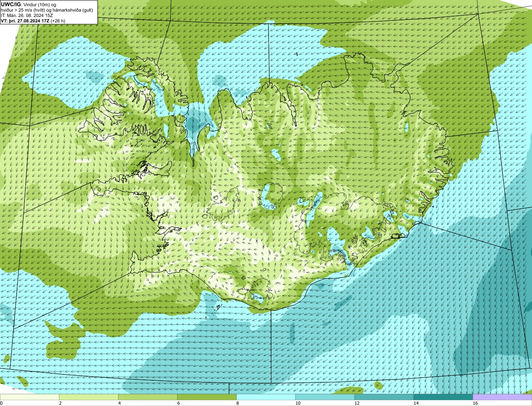This screenshot has width=532, height=406.
Task: Click the lavender above-16 m/s legend swatch
Action: coord(502,397)
